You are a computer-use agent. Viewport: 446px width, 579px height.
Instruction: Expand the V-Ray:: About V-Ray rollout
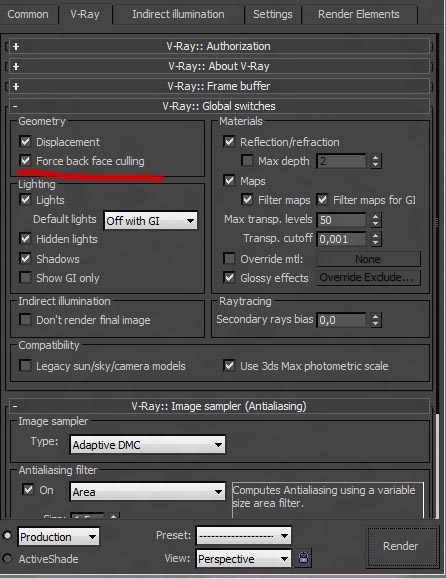click(219, 66)
